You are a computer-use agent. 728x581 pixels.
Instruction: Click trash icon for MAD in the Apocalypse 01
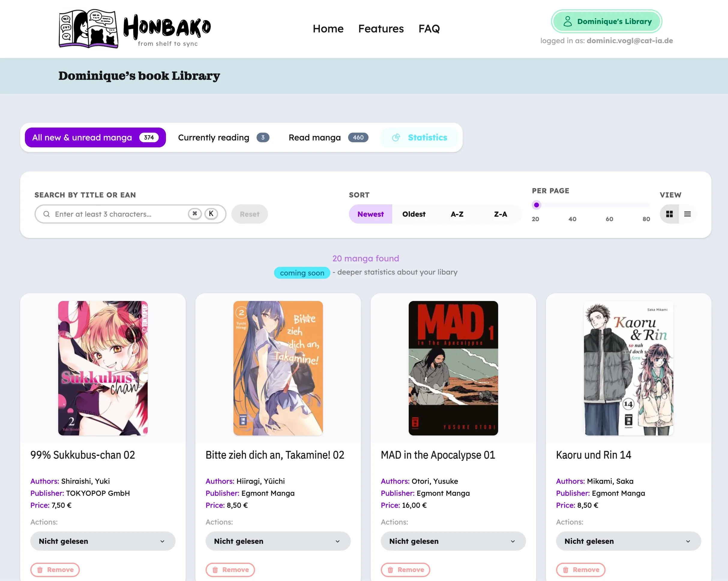[x=390, y=570]
